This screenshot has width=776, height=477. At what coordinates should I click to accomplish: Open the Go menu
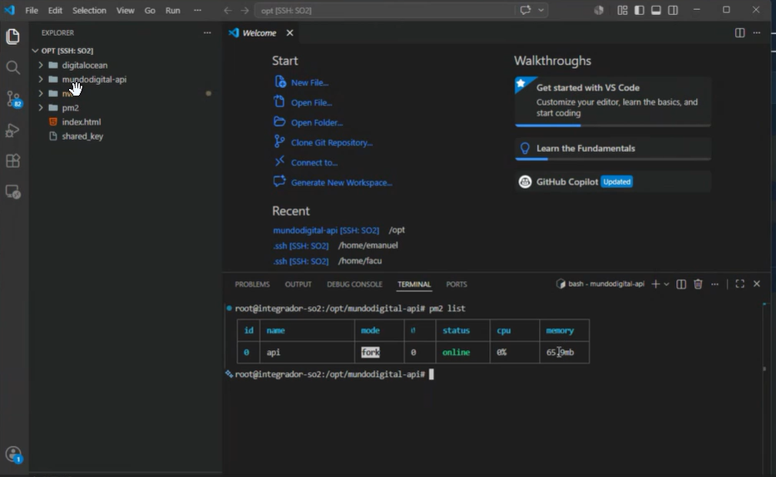click(x=149, y=10)
